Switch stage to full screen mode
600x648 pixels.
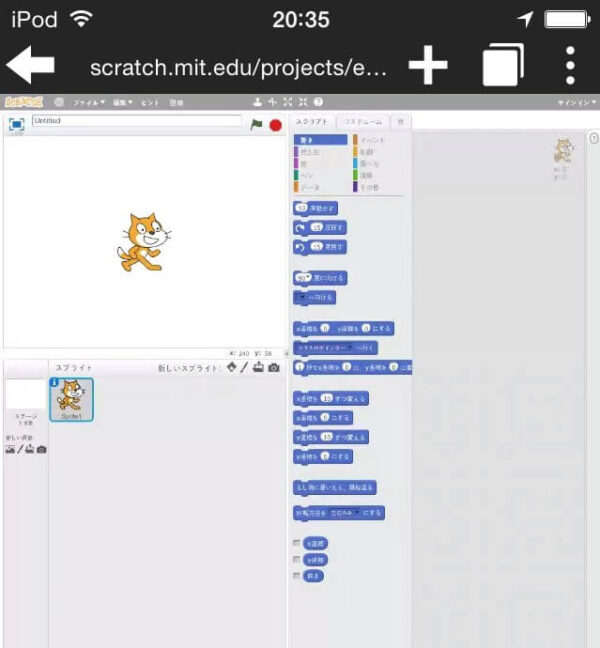(x=17, y=124)
